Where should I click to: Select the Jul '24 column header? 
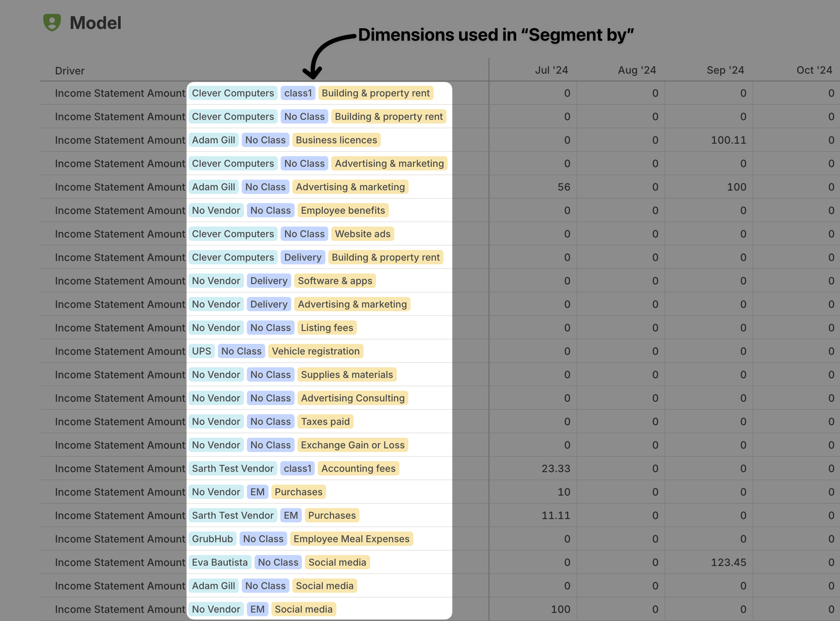(551, 70)
